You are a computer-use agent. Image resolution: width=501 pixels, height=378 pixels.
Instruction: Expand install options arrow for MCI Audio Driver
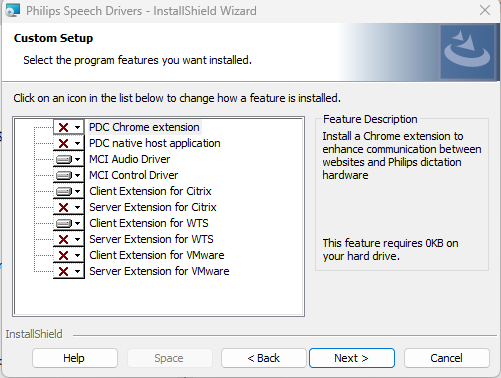[77, 160]
